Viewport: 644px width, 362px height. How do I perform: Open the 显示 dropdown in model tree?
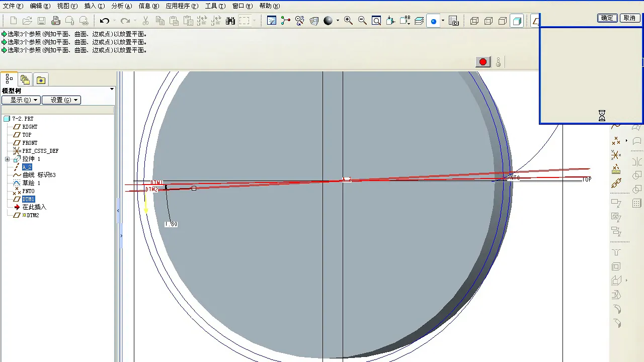[21, 100]
